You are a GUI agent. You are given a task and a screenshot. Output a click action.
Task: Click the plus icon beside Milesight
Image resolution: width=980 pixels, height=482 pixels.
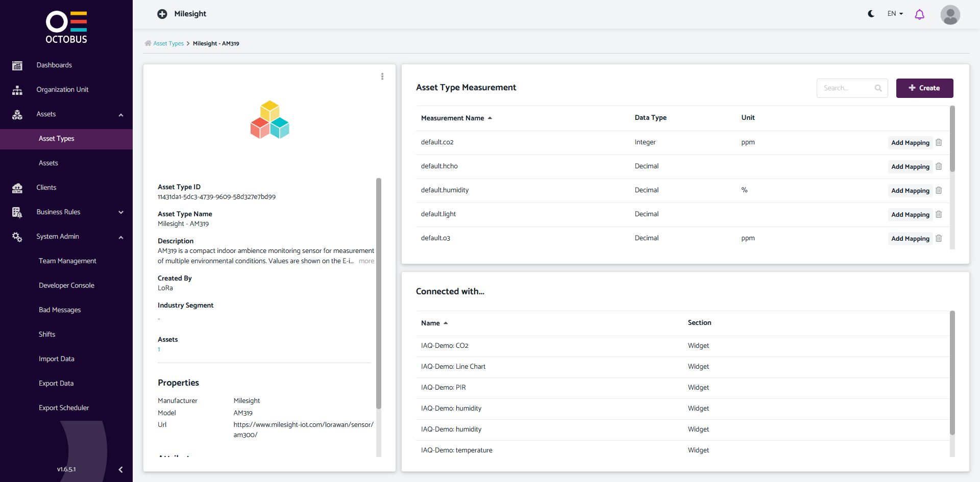pos(162,14)
